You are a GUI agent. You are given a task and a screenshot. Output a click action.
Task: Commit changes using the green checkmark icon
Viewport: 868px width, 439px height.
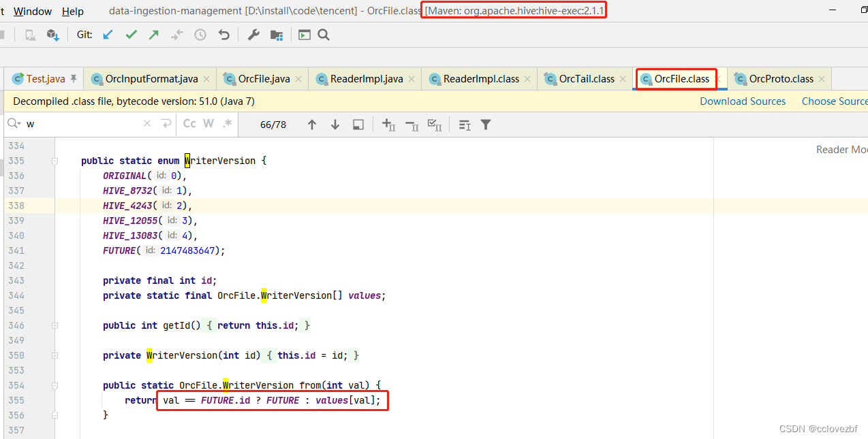[x=131, y=34]
